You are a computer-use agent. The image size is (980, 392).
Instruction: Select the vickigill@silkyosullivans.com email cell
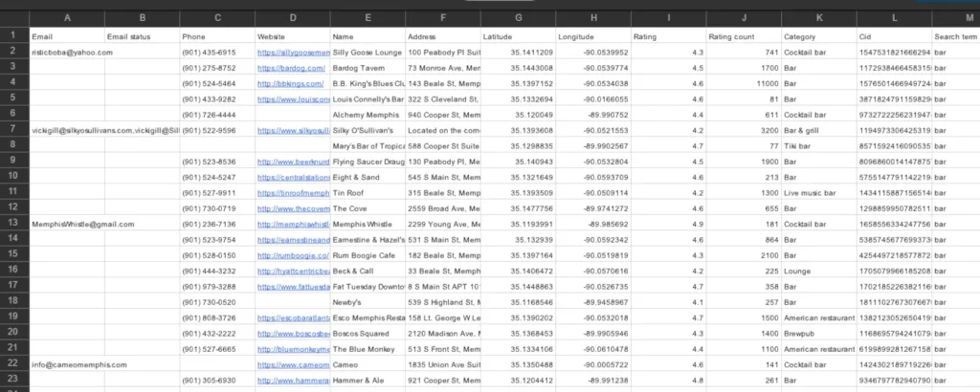pos(67,130)
